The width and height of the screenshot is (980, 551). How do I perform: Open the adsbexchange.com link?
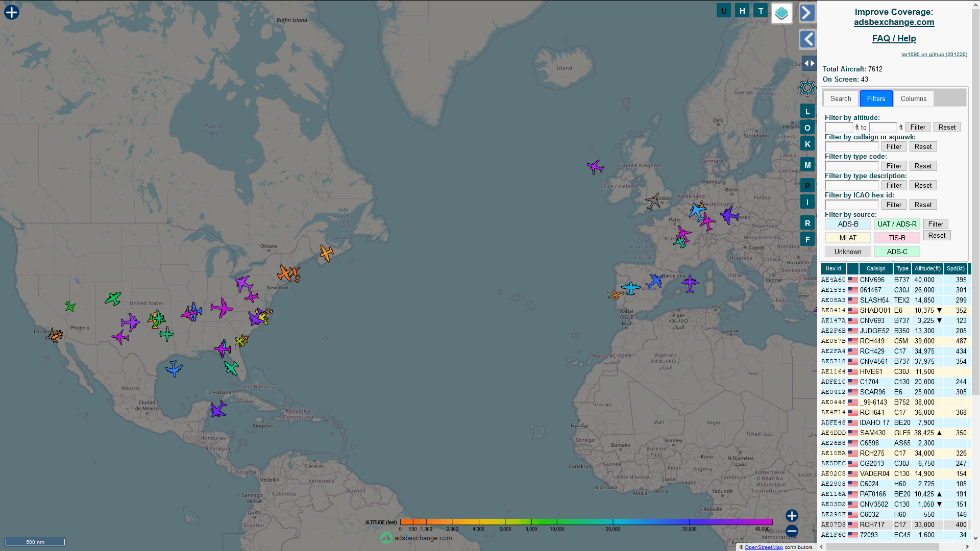(x=894, y=22)
